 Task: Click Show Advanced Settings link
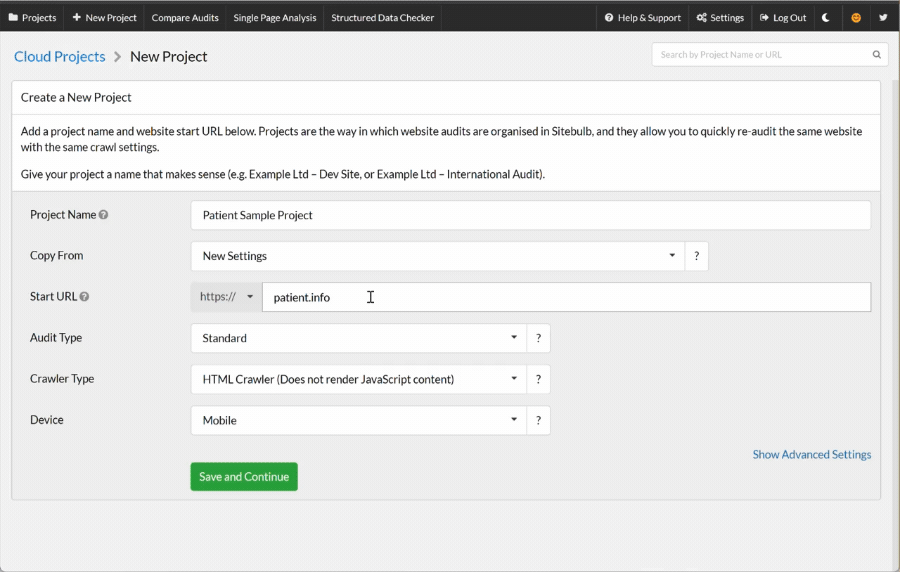[812, 454]
